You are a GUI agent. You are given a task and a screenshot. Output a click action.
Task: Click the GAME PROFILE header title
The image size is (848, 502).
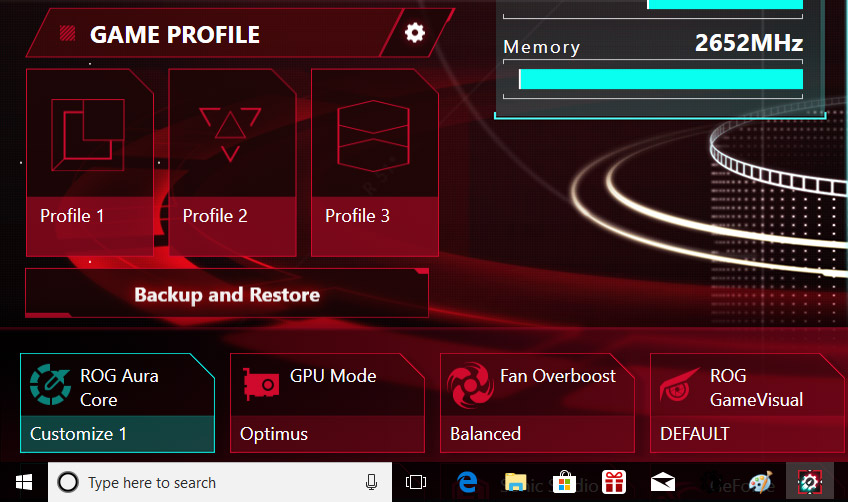[x=175, y=35]
